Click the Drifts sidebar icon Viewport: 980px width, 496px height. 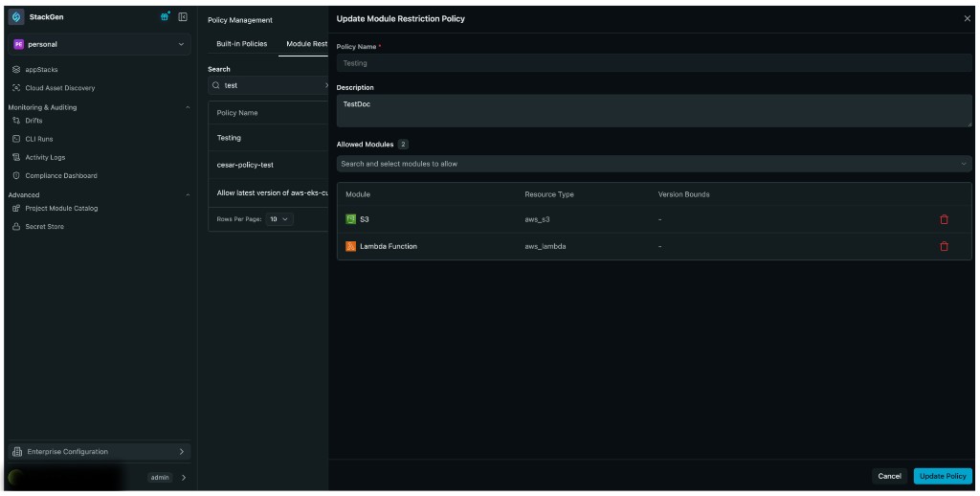click(x=16, y=120)
